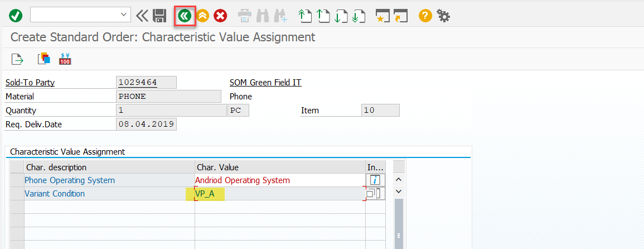Click the row selector for Phone Operating System
This screenshot has height=249, width=644.
(x=17, y=180)
